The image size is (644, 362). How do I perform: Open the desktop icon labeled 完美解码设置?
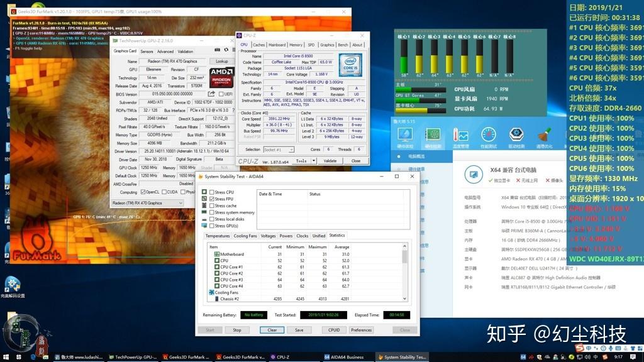[13, 287]
